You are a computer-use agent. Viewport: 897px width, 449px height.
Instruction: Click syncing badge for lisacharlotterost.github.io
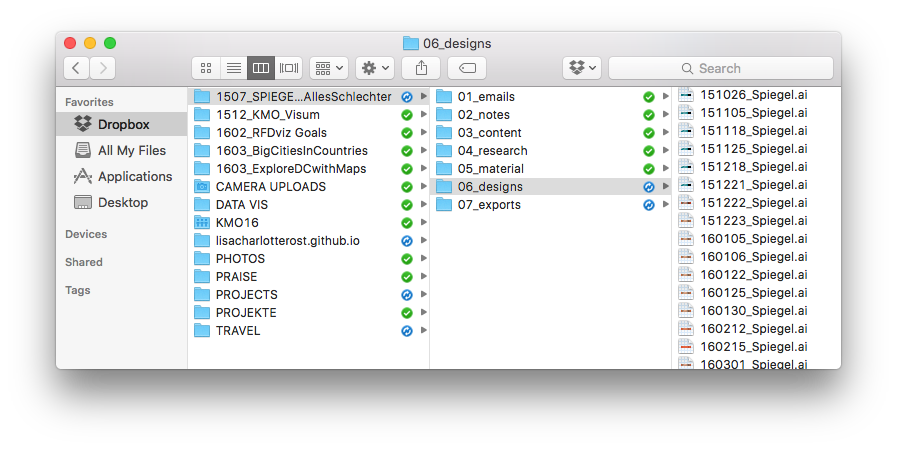[407, 241]
